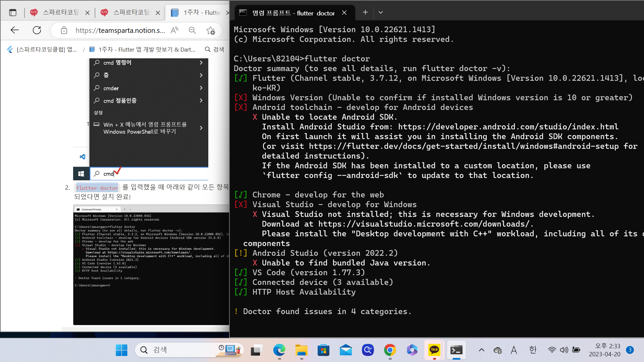The height and width of the screenshot is (362, 644).
Task: Click the Terminal icon in taskbar
Action: [456, 350]
